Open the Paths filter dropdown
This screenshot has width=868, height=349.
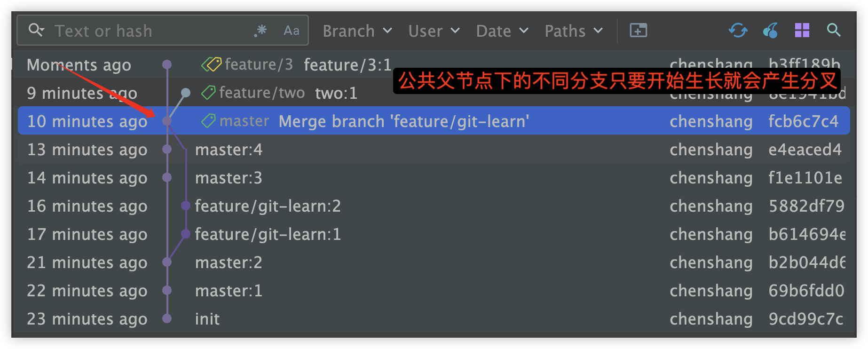pos(573,31)
